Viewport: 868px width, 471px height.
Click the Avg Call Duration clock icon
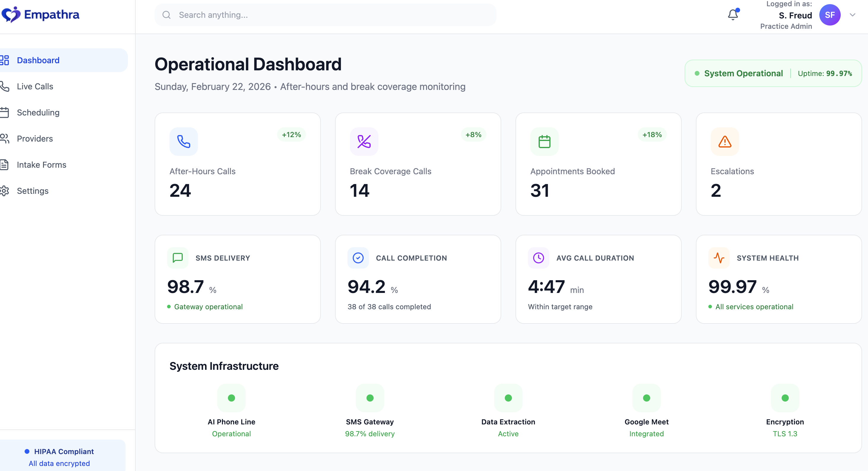538,258
